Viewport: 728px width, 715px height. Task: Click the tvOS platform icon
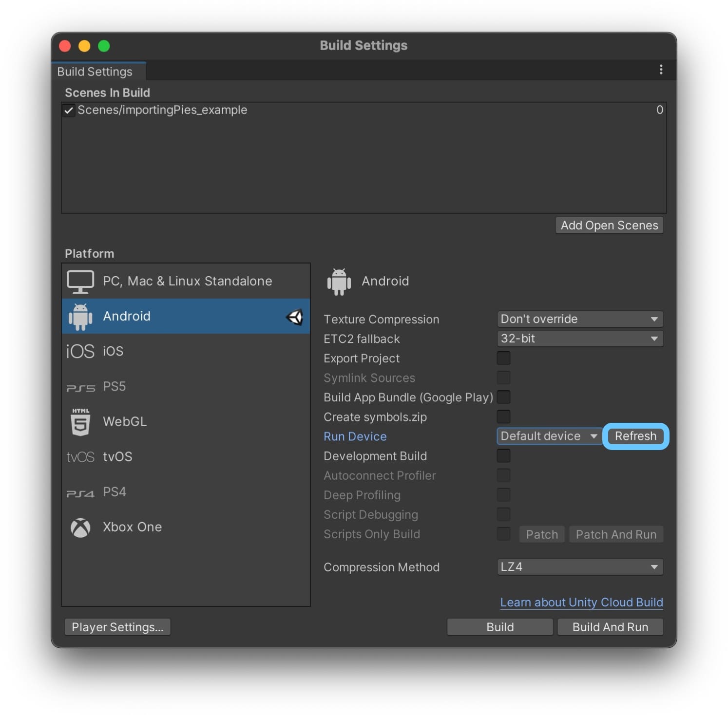click(x=80, y=457)
